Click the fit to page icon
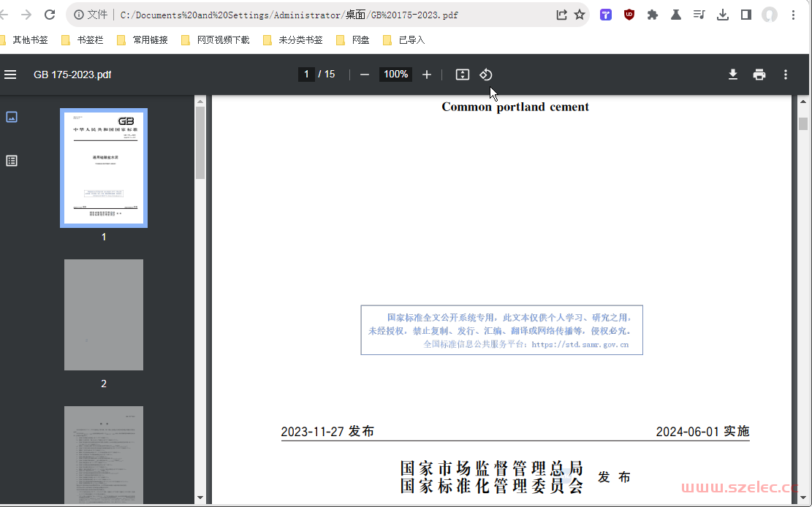 click(463, 75)
